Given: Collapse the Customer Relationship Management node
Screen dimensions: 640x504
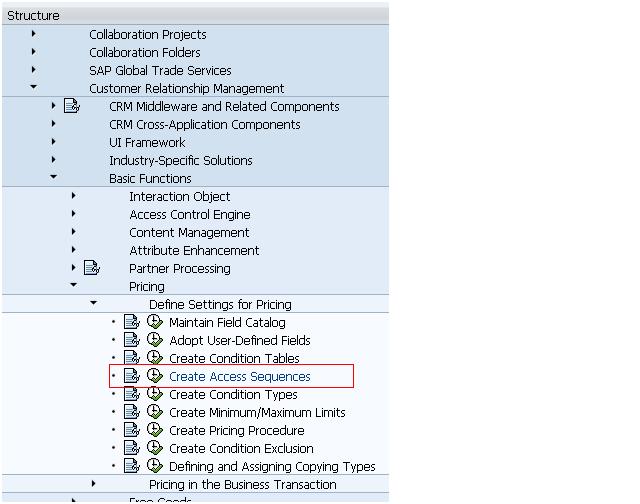Looking at the screenshot, I should click(x=33, y=87).
